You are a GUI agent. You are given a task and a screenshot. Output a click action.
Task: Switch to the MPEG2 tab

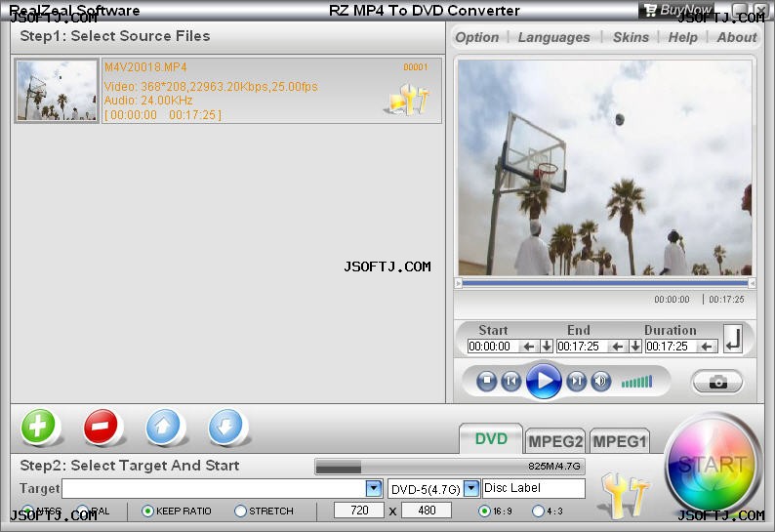click(555, 441)
